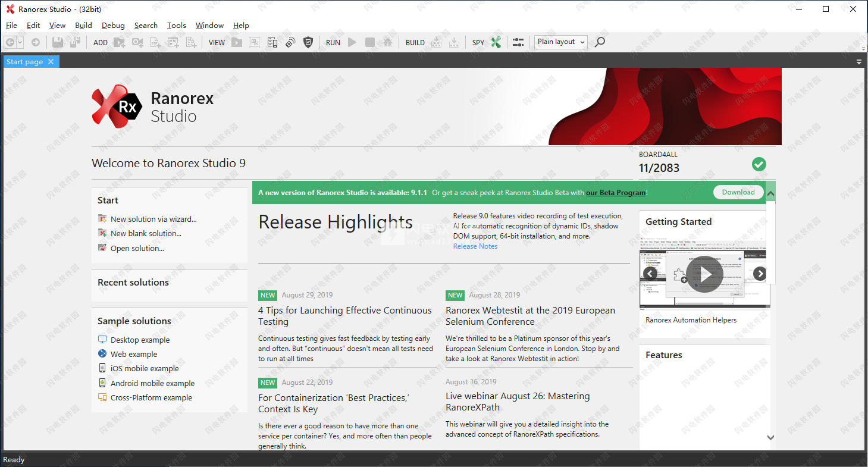
Task: Click the scrollbar up arrow beside Download
Action: (770, 193)
